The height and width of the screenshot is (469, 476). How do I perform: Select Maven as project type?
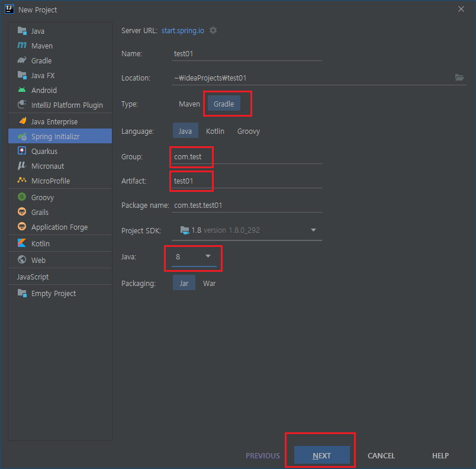[189, 104]
